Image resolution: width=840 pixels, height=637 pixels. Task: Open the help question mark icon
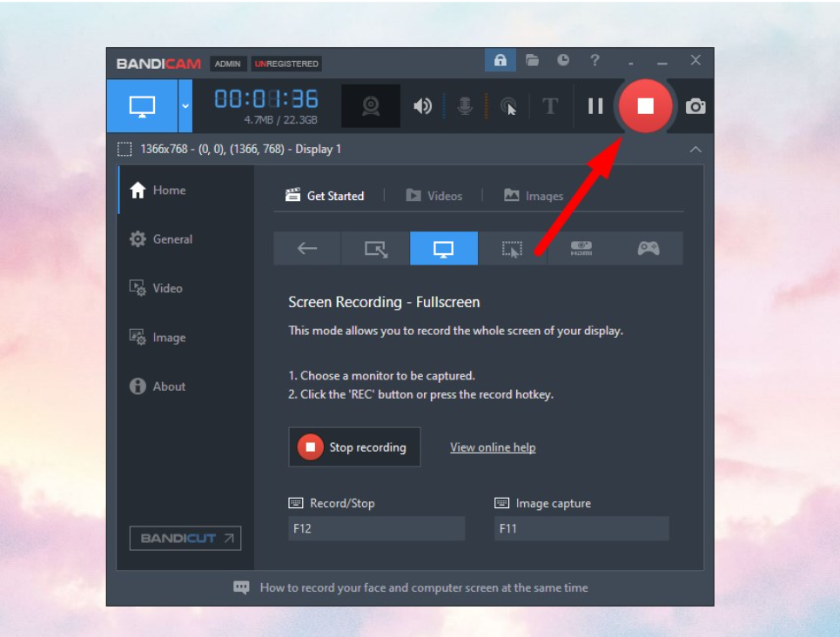(595, 60)
